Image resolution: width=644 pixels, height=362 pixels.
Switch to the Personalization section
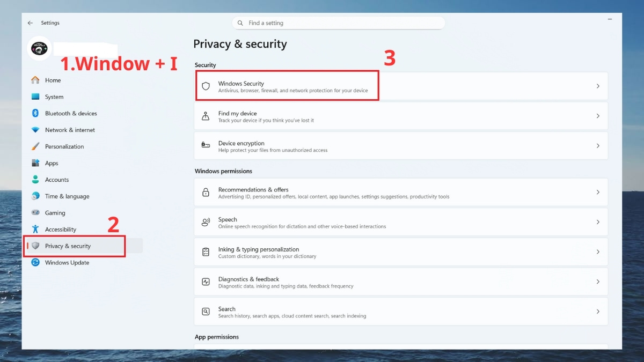(64, 146)
